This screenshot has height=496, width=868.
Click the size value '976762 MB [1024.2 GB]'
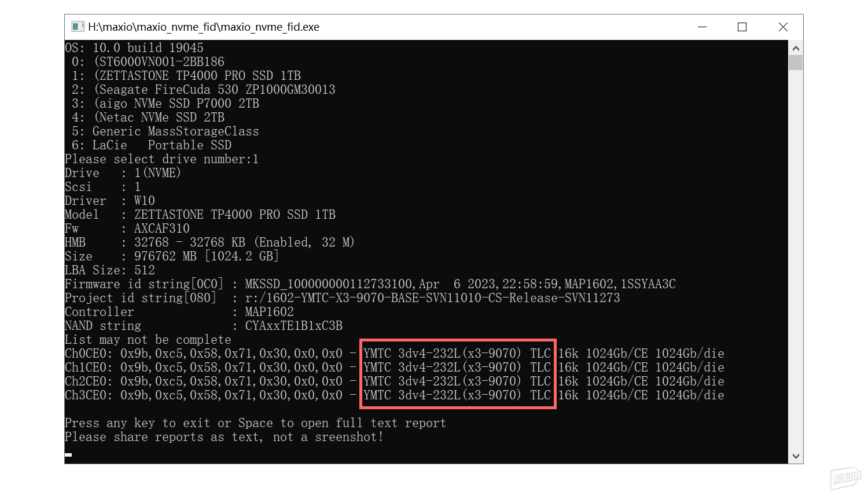[207, 256]
